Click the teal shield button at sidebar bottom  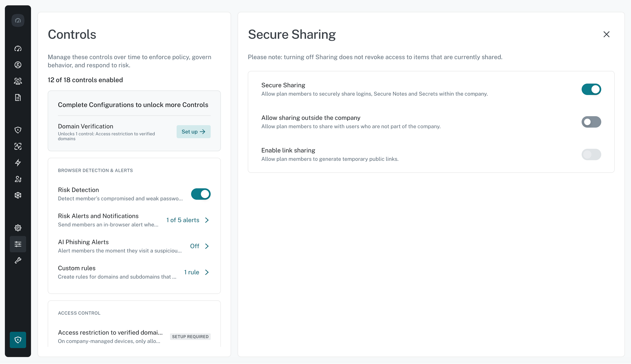point(18,340)
